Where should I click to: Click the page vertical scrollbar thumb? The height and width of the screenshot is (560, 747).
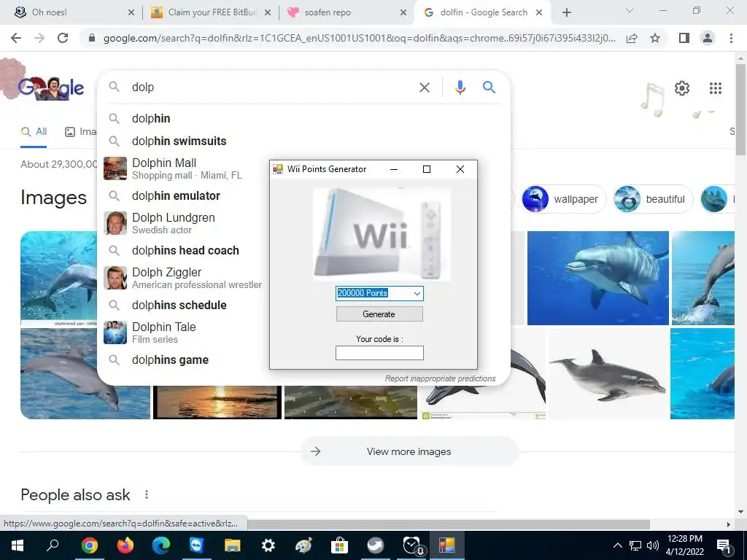741,109
